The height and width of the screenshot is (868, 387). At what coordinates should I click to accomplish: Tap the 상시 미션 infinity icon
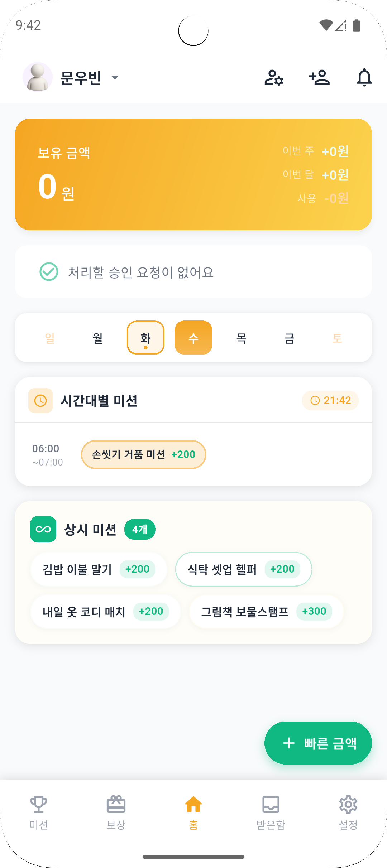[x=43, y=529]
